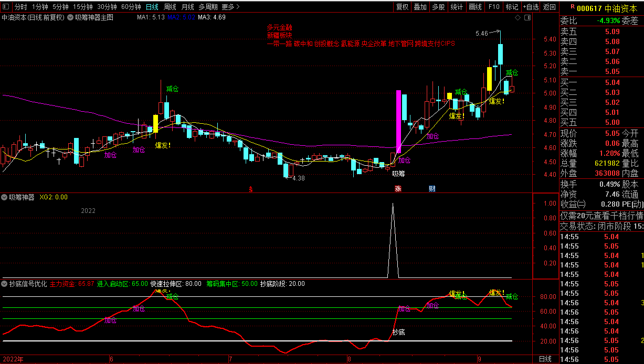Screen dimensions: 644x364
Task: Add stock with +自选 button
Action: click(530, 7)
